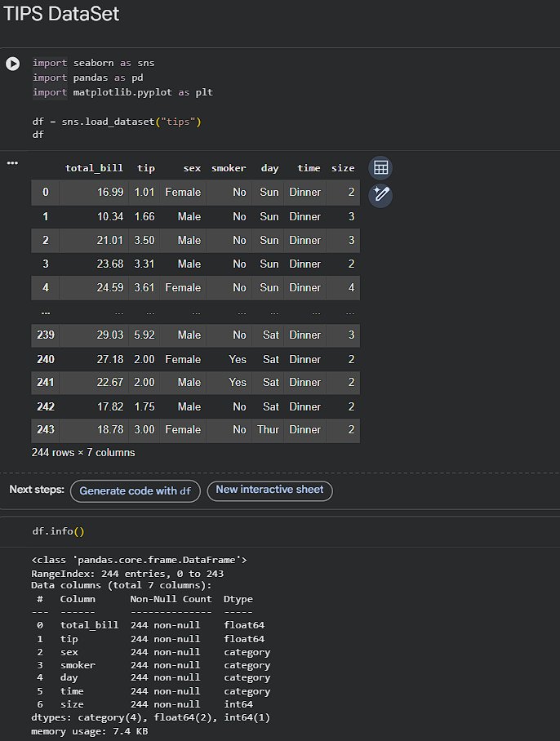Click the sex column header
This screenshot has width=560, height=741.
click(192, 168)
